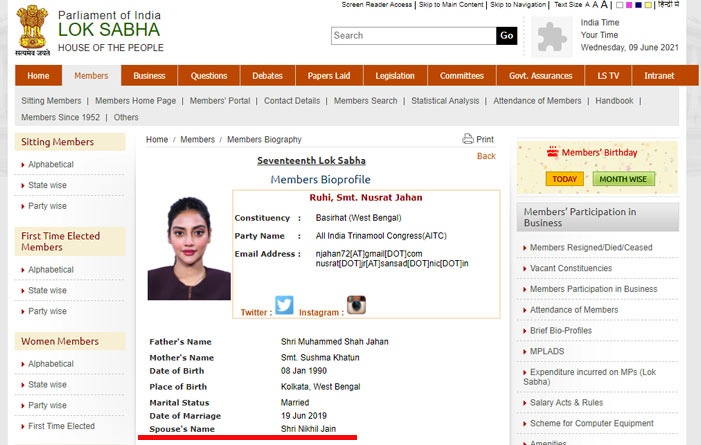The height and width of the screenshot is (445, 701).
Task: Open the Questions navigation tab
Action: pos(209,76)
